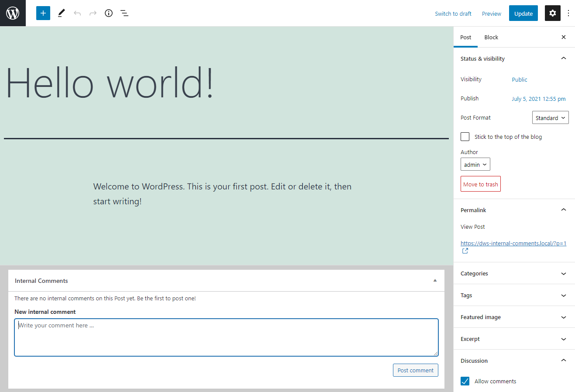Switch to the Block tab

491,37
